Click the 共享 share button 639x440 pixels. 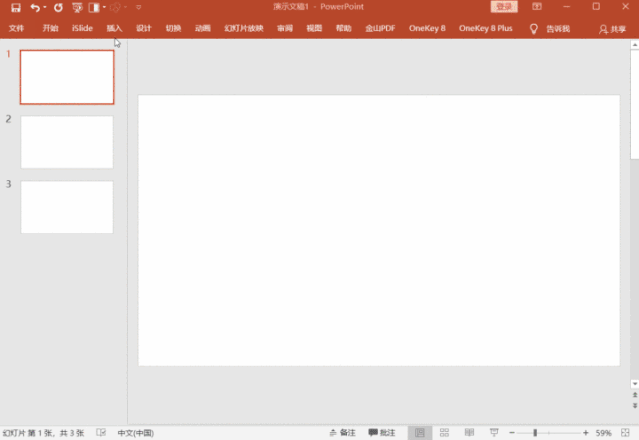[x=612, y=29]
